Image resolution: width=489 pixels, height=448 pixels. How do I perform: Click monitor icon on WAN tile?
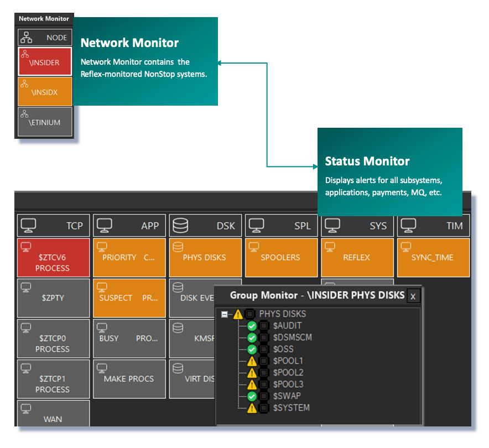pyautogui.click(x=26, y=408)
